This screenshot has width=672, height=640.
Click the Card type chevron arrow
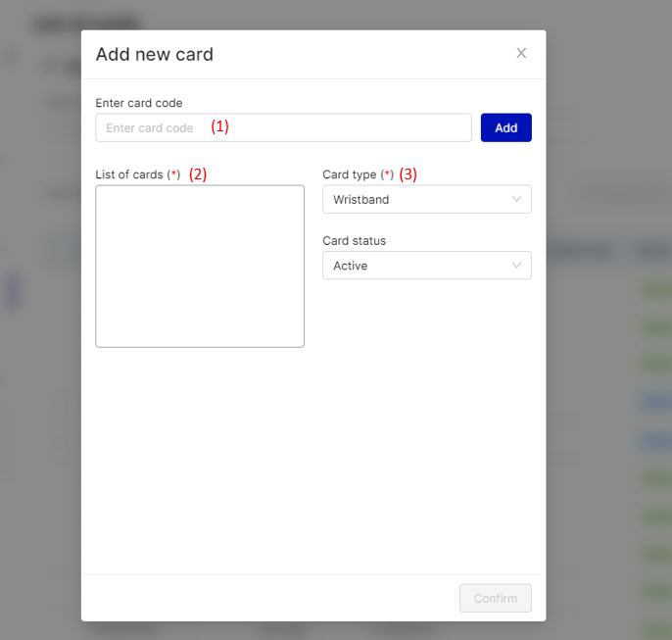click(x=517, y=199)
